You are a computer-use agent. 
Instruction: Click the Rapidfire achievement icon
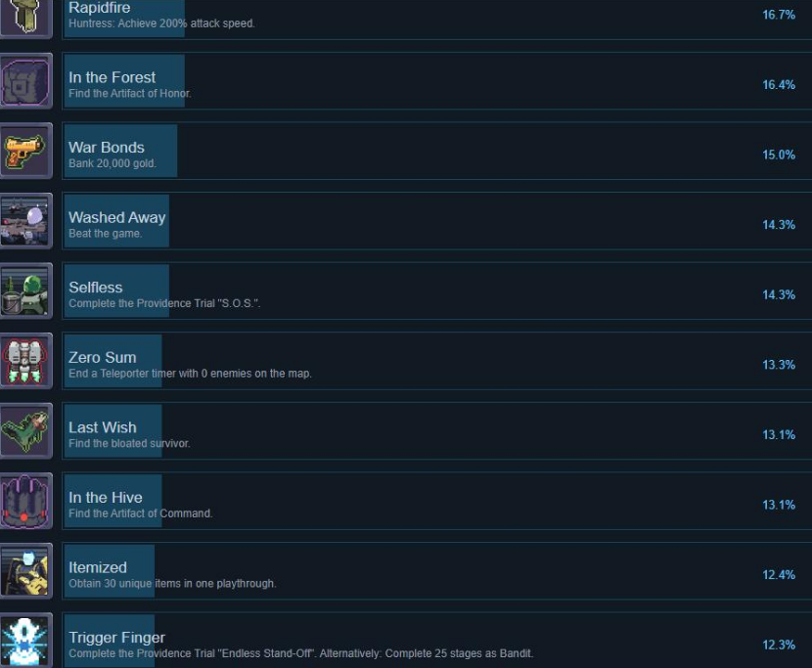click(x=25, y=19)
